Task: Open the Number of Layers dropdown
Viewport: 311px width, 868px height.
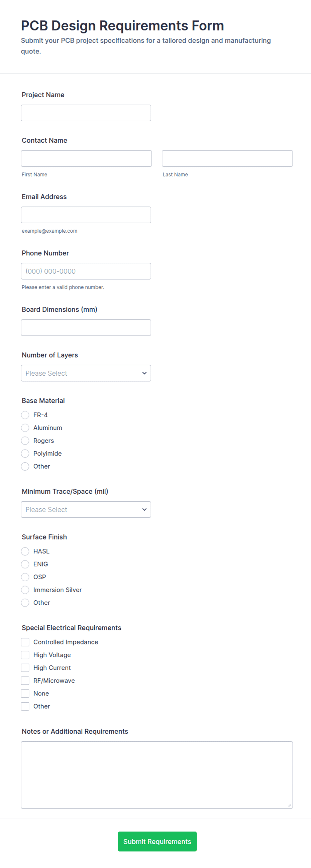Action: (x=86, y=373)
